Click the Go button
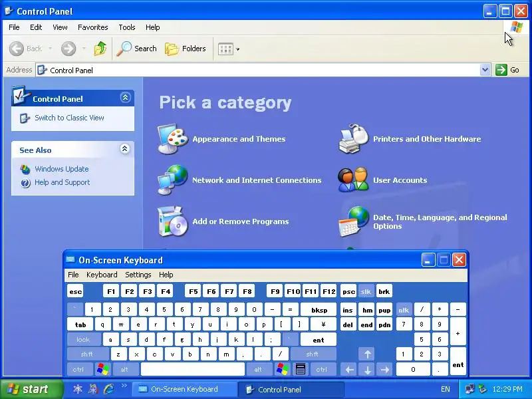 pos(507,70)
